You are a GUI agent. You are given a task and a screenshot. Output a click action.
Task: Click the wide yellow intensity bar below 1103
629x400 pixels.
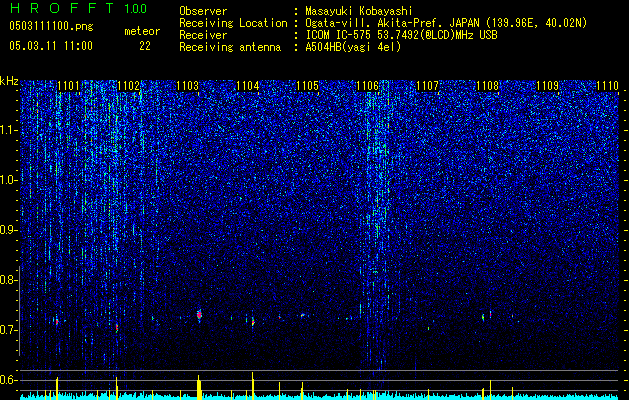click(x=199, y=388)
